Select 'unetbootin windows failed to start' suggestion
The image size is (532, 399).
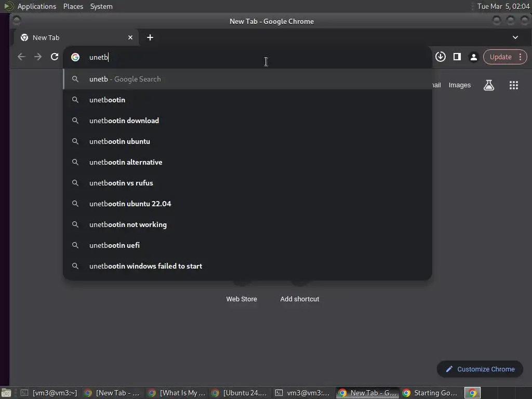(248, 266)
